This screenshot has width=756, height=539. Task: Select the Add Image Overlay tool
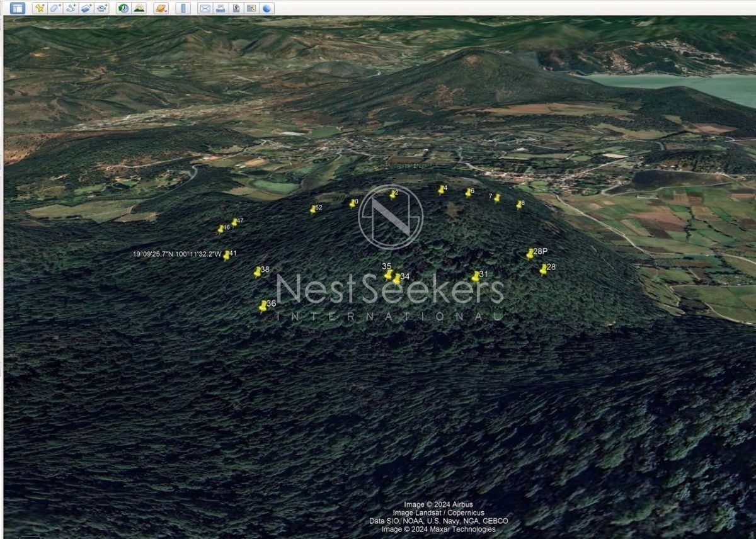(x=87, y=8)
